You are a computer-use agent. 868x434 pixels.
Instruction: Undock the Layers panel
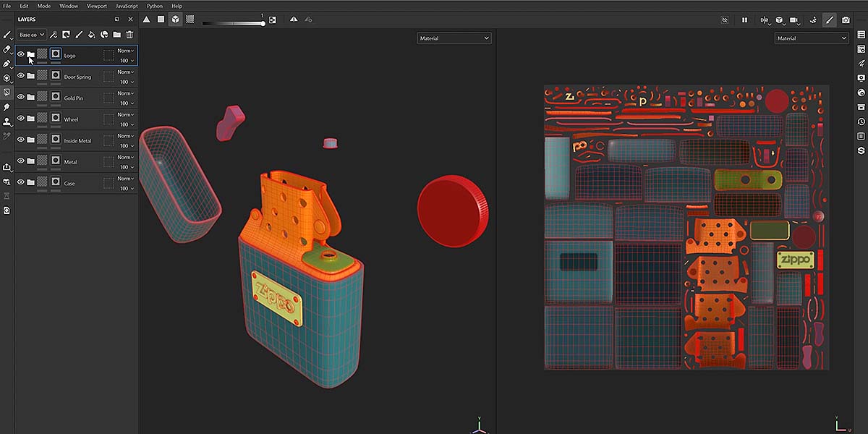click(117, 20)
